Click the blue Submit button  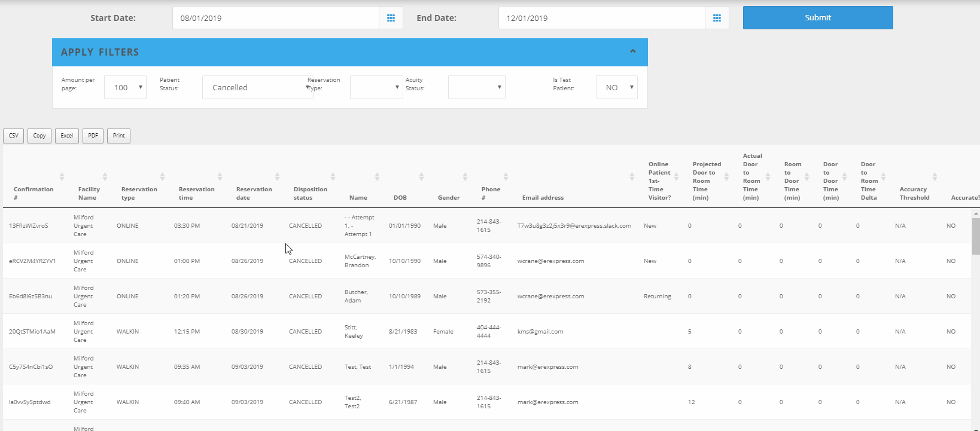point(817,18)
